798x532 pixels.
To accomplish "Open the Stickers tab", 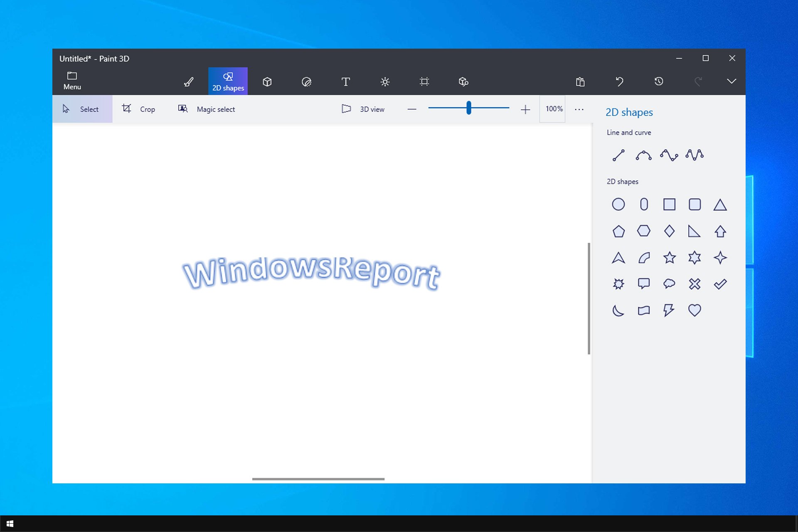I will click(x=306, y=81).
